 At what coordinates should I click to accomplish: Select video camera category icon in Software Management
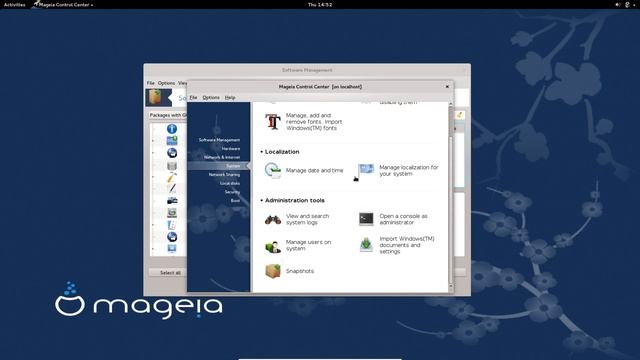tap(172, 200)
